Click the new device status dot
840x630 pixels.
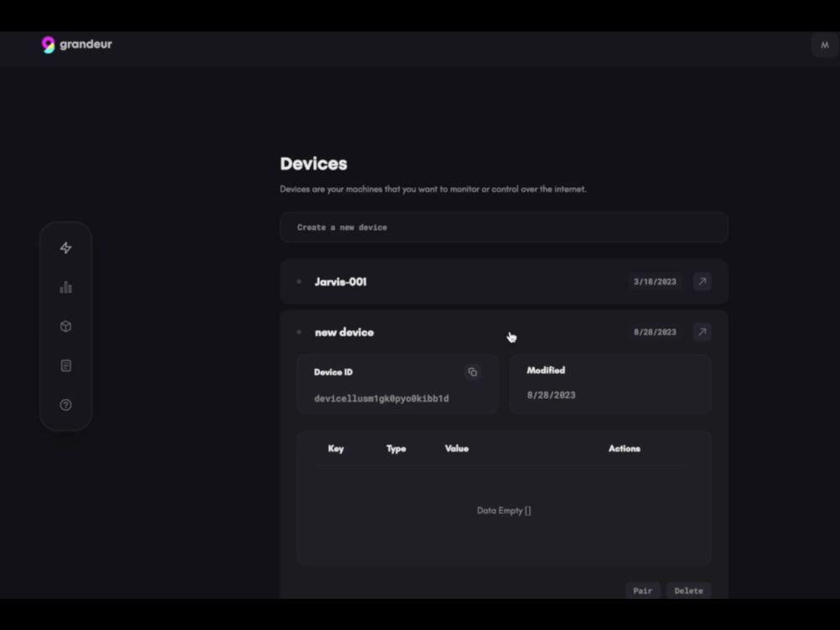[299, 332]
